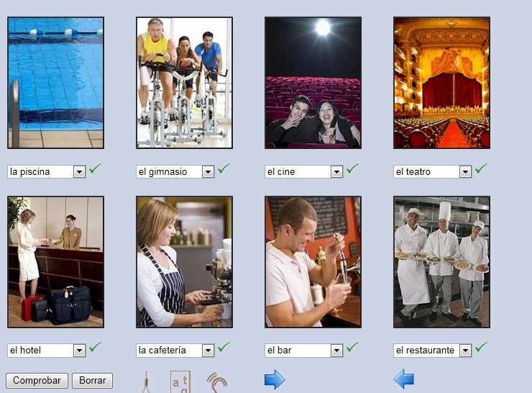
Task: Open the letter tiles word game icon
Action: pos(180,381)
